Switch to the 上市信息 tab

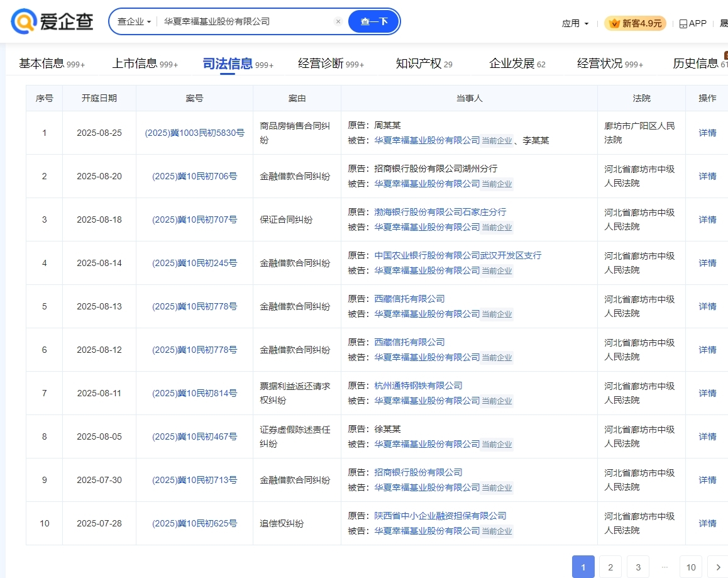coord(145,64)
